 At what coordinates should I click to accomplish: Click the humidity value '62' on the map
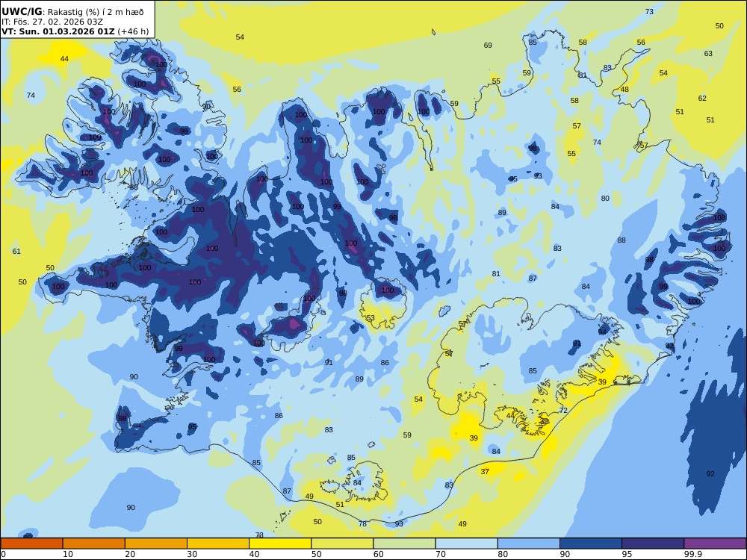[x=702, y=98]
